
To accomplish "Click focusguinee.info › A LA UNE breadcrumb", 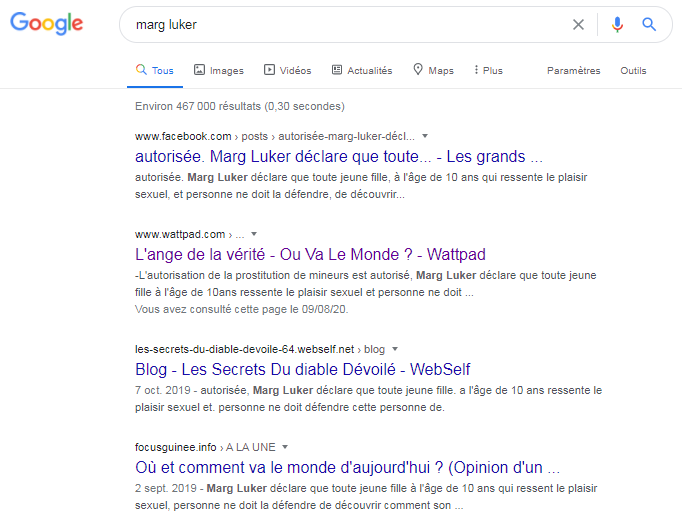I will coord(205,447).
